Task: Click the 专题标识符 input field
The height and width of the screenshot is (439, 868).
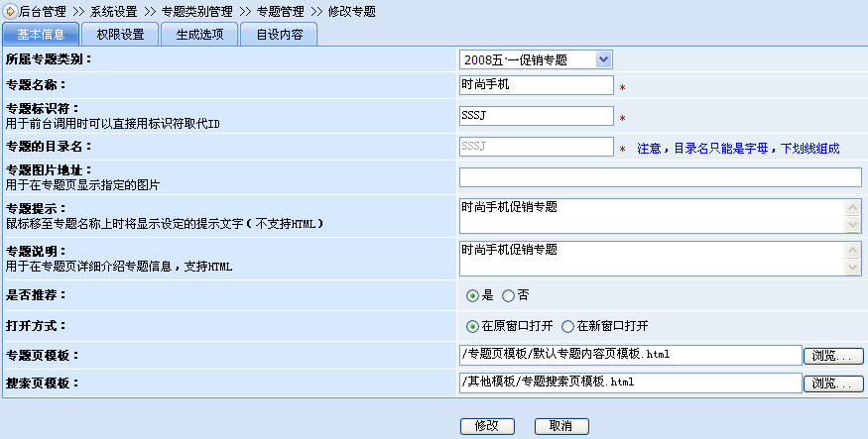Action: [x=537, y=115]
